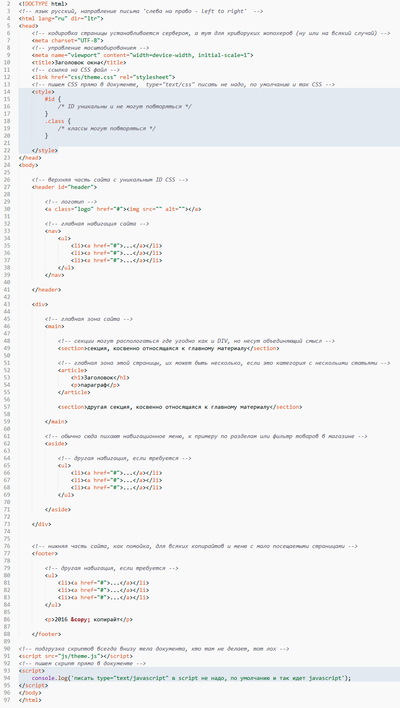Viewport: 400px width, 708px height.
Task: Click line number 93 in the gutter
Action: [x=9, y=671]
